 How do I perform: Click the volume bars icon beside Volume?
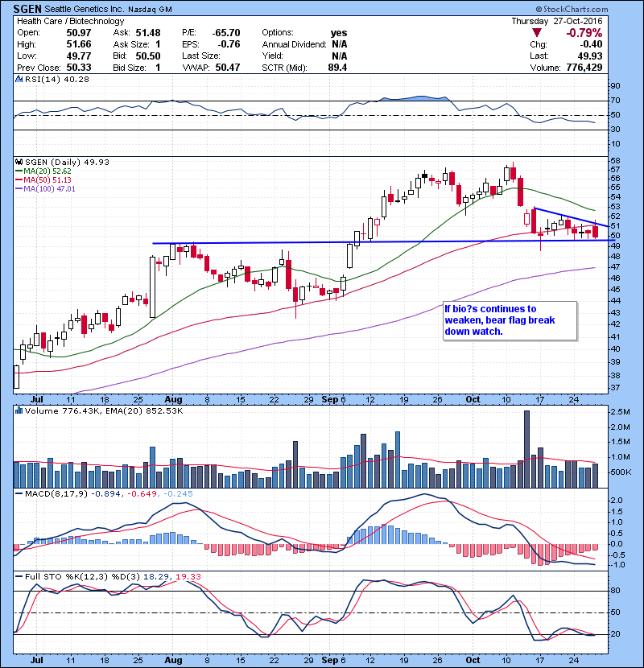pyautogui.click(x=19, y=410)
